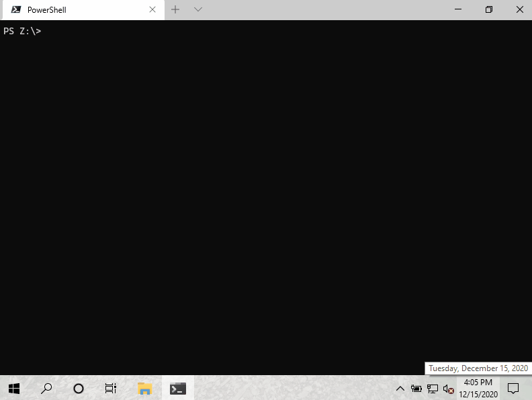Click the PowerShell icon in tab
532x400 pixels.
coord(15,10)
